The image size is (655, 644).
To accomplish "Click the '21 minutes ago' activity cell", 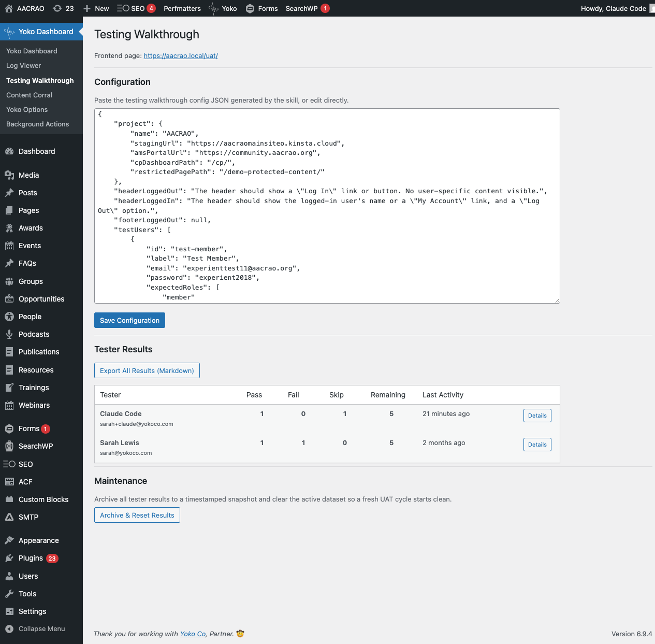I will coord(446,413).
